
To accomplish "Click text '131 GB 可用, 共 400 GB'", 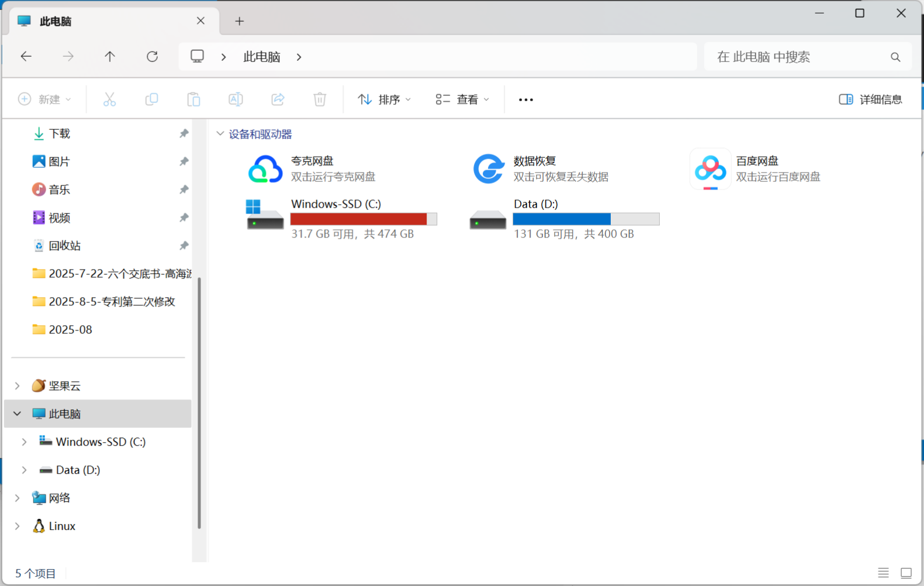I will (x=574, y=234).
